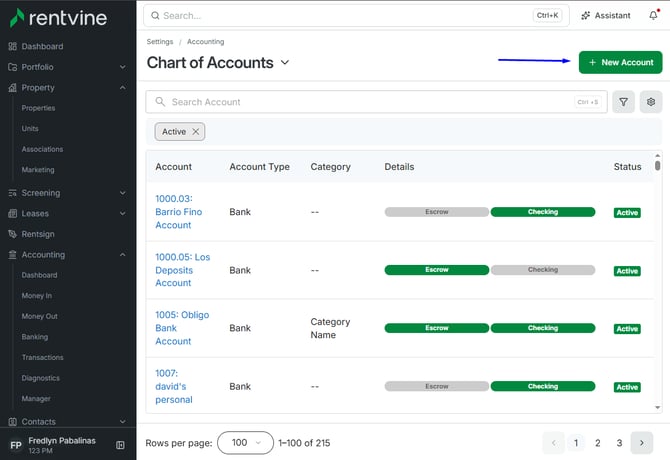Open Diagnostics under Accounting
The image size is (670, 460).
click(41, 378)
